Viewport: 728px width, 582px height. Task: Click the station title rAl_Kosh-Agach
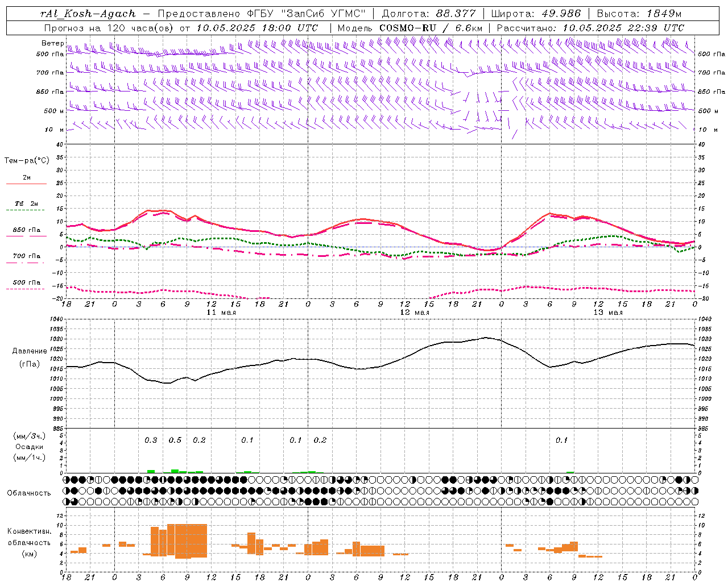[88, 14]
